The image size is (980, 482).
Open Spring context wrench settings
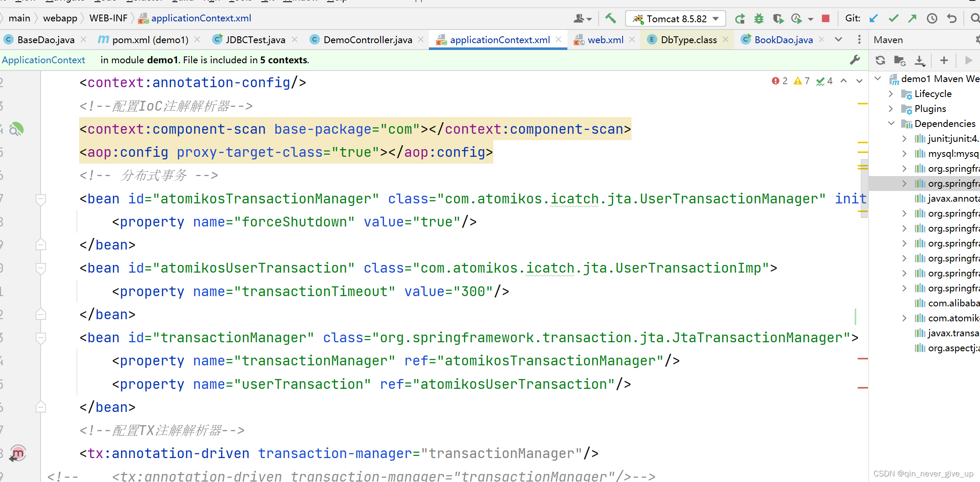tap(855, 60)
